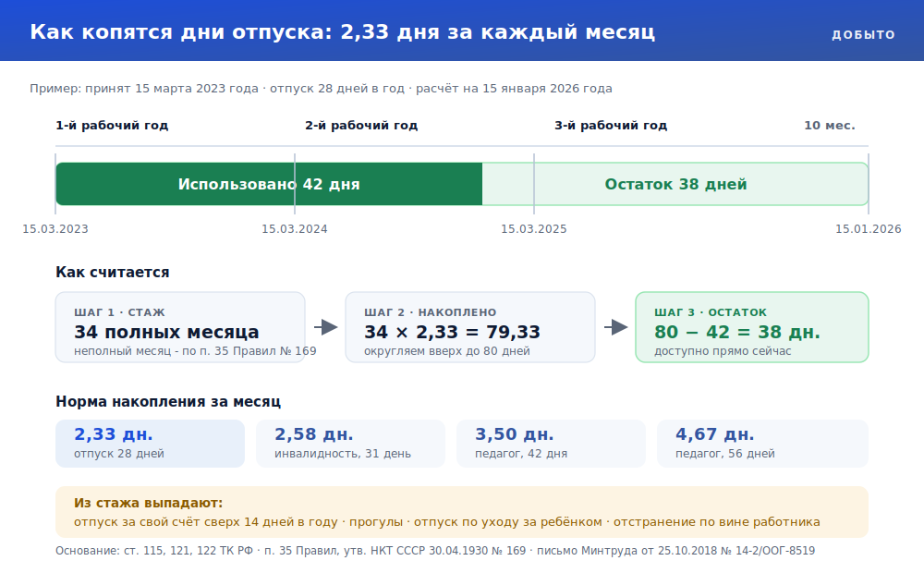Select the green 'Использовано 42 дня' bar segment
This screenshot has width=924, height=573.
coord(269,184)
